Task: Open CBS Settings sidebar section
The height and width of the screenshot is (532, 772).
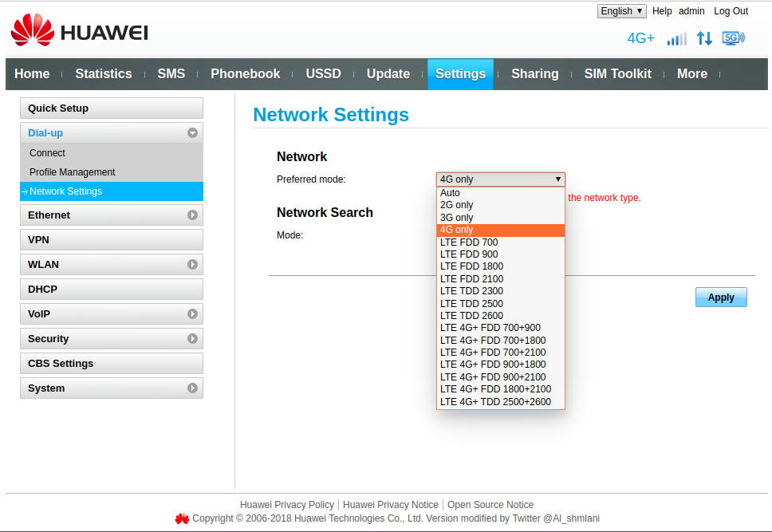Action: [x=112, y=364]
